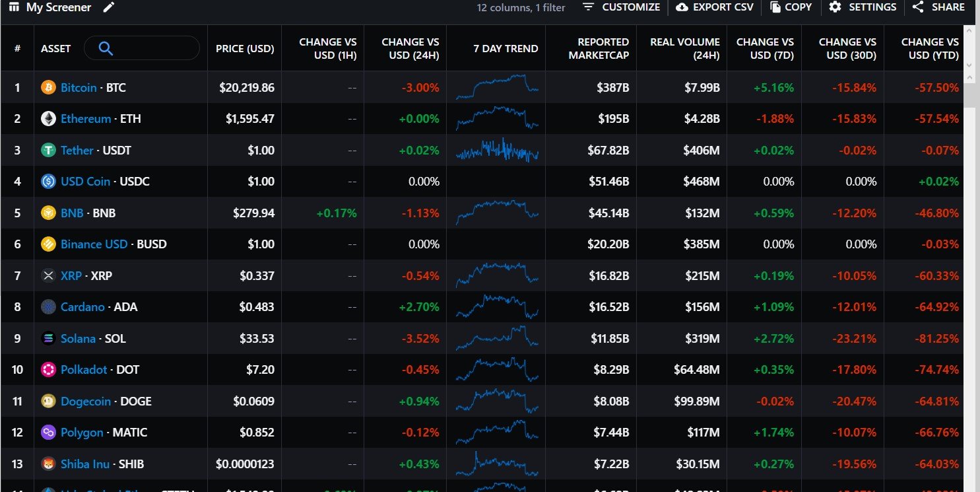Click the asset search input field
The width and height of the screenshot is (980, 492).
152,48
